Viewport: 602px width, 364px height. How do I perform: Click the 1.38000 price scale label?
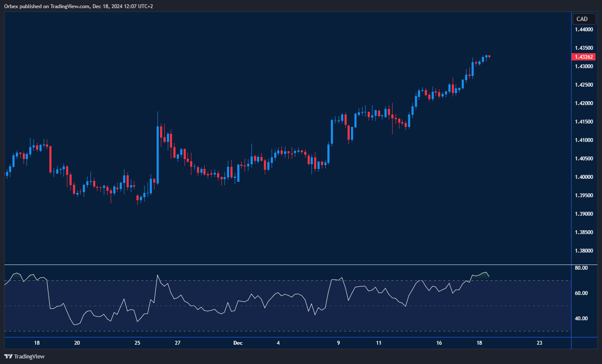(584, 251)
